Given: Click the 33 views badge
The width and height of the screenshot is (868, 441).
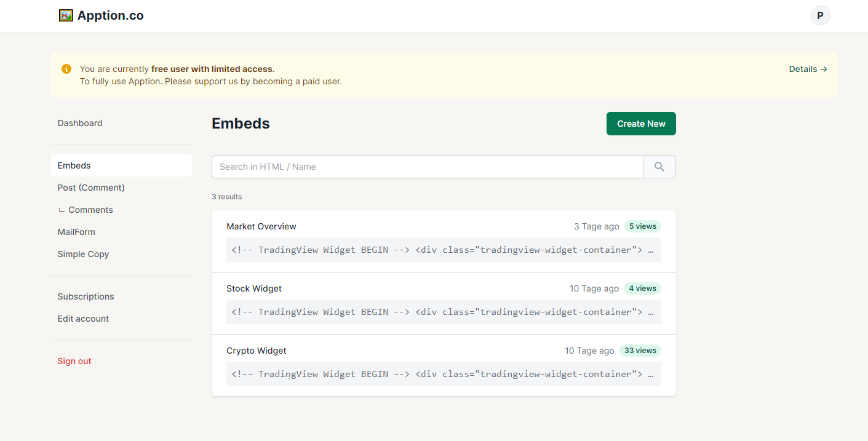Looking at the screenshot, I should coord(640,351).
